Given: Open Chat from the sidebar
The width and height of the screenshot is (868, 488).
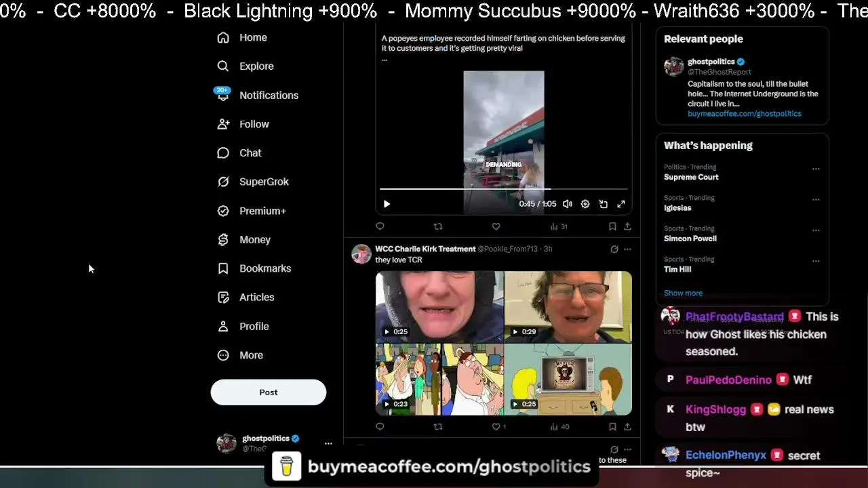Looking at the screenshot, I should pyautogui.click(x=239, y=153).
